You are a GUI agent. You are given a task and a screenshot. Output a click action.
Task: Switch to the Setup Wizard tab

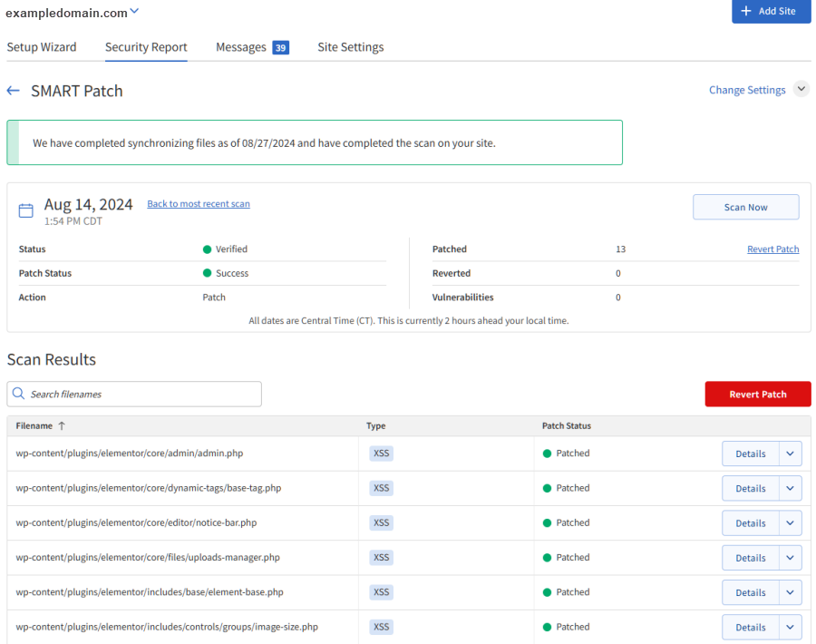42,47
